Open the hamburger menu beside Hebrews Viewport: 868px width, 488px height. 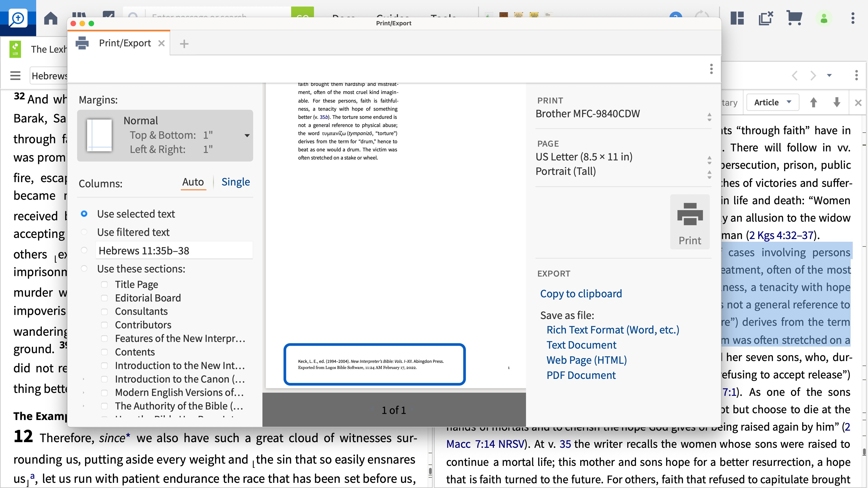(x=15, y=75)
